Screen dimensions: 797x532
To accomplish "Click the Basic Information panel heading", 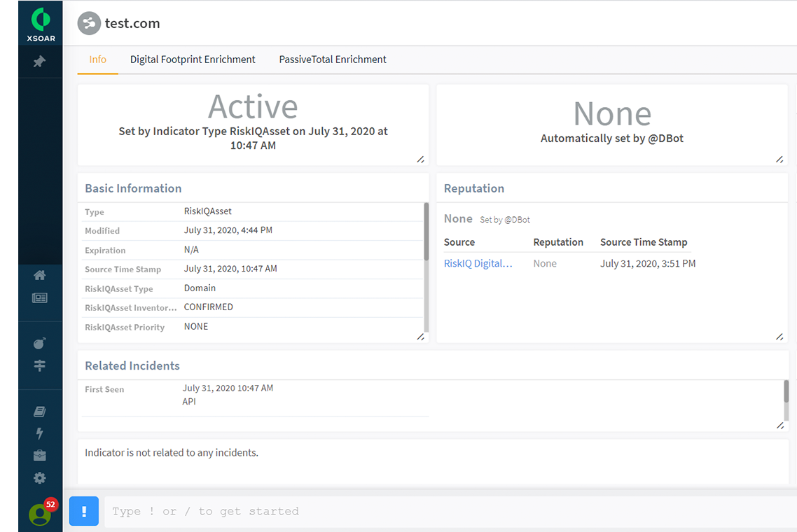I will 133,188.
